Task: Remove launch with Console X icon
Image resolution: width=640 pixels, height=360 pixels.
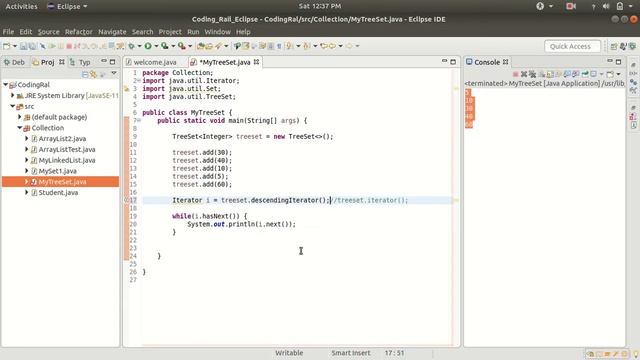Action: point(524,74)
